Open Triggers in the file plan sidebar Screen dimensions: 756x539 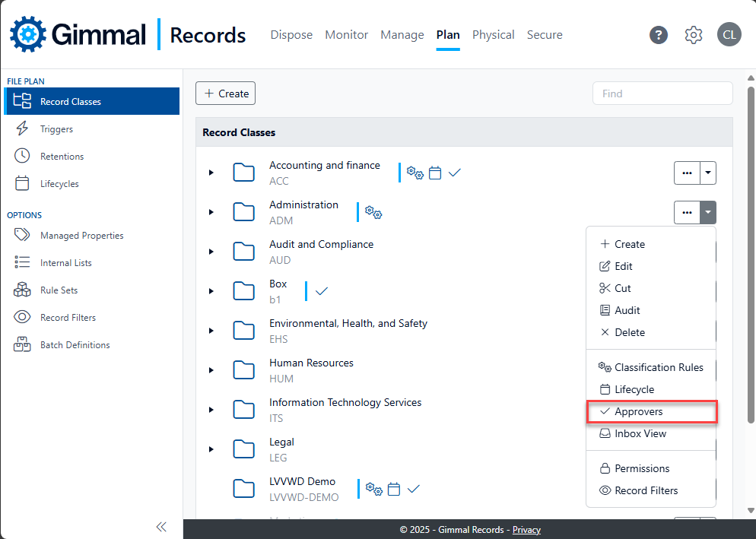(x=56, y=129)
